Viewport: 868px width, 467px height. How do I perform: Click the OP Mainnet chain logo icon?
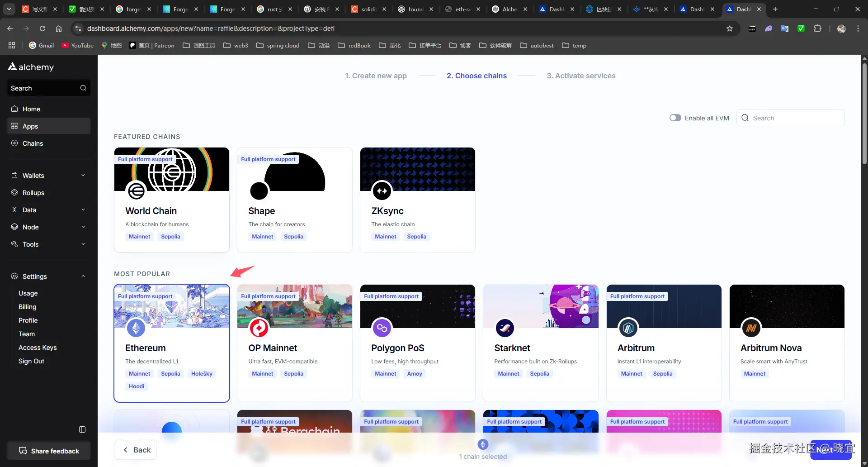259,328
